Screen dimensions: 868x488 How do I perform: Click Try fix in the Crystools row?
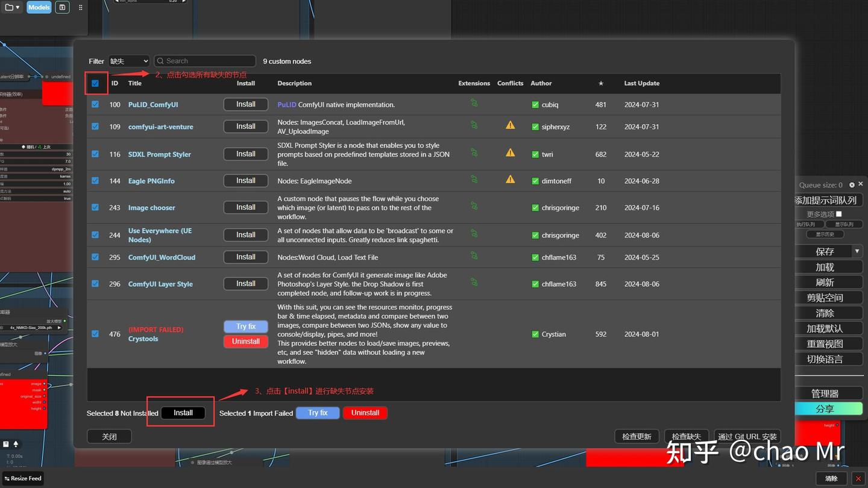[246, 327]
